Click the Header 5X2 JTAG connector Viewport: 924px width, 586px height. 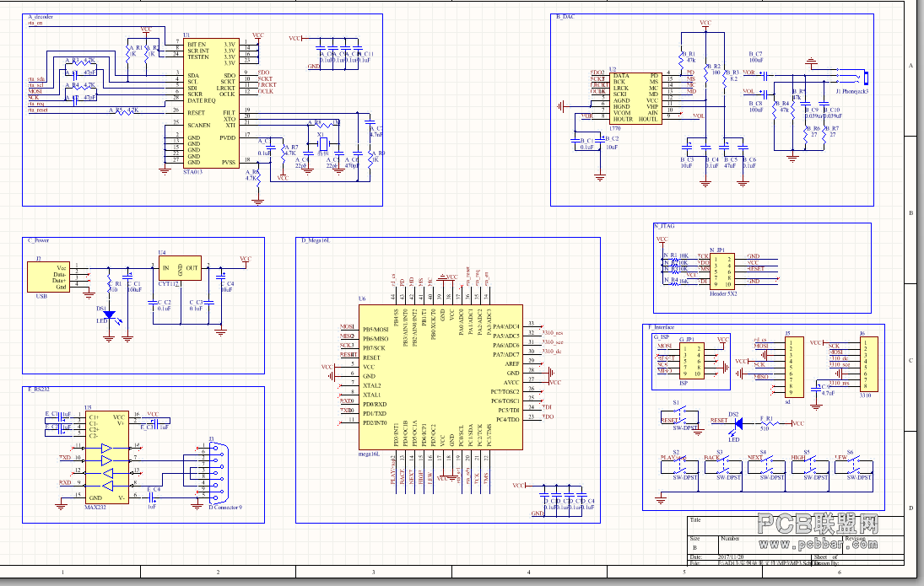pos(721,271)
